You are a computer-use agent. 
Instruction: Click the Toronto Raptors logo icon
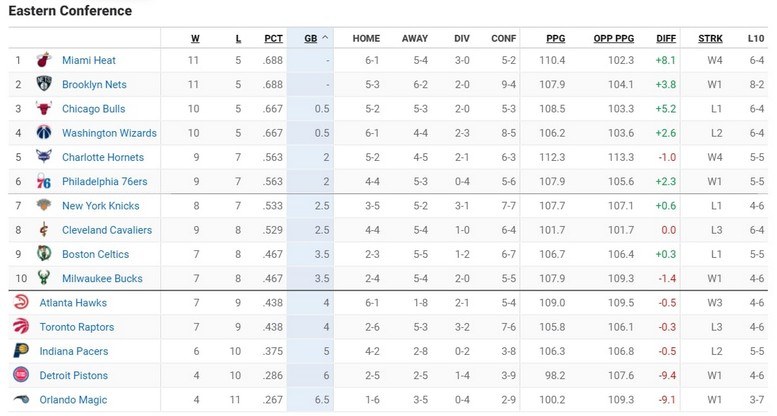pyautogui.click(x=21, y=327)
